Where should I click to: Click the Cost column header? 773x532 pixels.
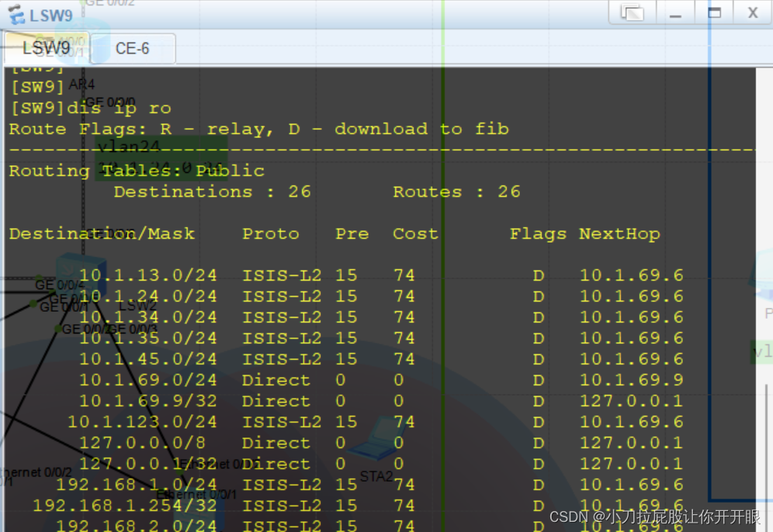point(415,233)
